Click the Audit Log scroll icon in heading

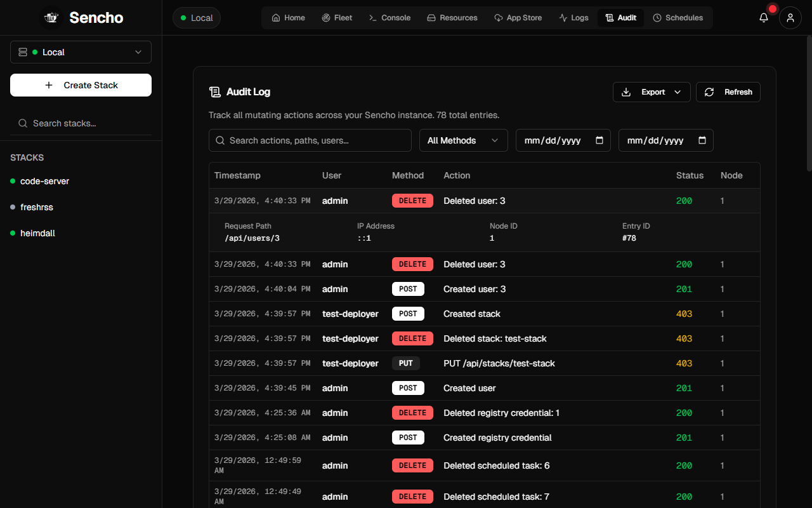point(215,92)
